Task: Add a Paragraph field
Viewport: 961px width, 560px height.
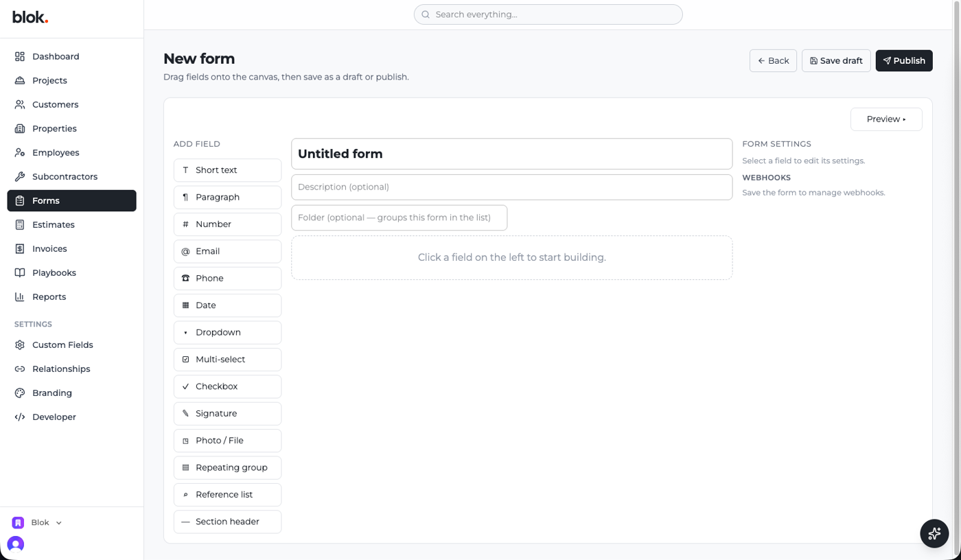Action: pyautogui.click(x=227, y=197)
